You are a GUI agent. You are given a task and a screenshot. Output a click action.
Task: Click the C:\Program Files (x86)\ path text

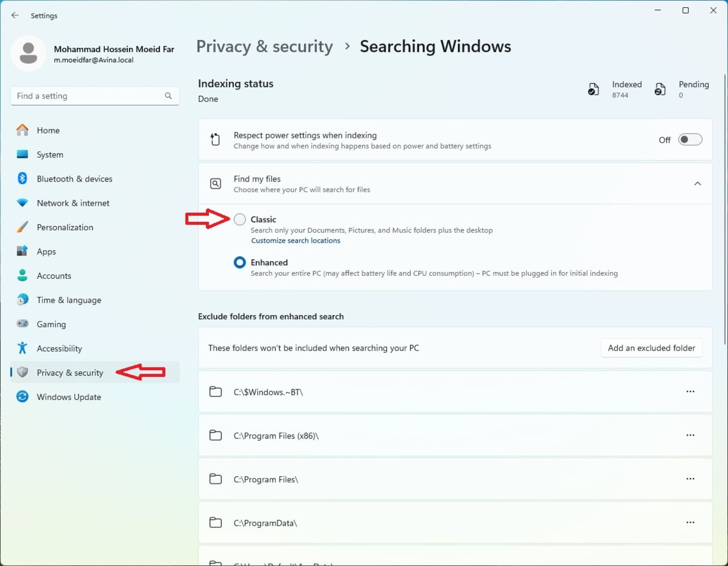276,436
